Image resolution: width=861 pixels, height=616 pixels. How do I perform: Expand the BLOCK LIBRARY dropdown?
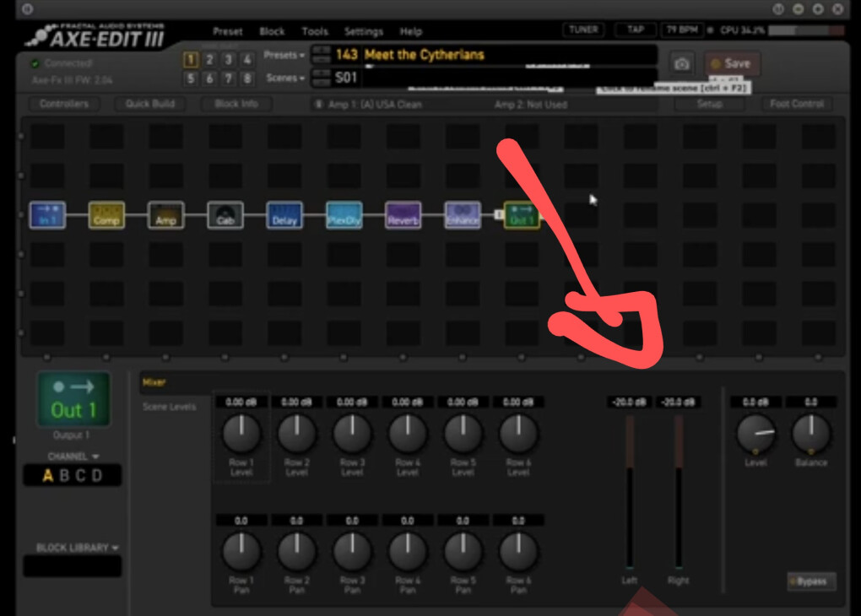coord(77,548)
